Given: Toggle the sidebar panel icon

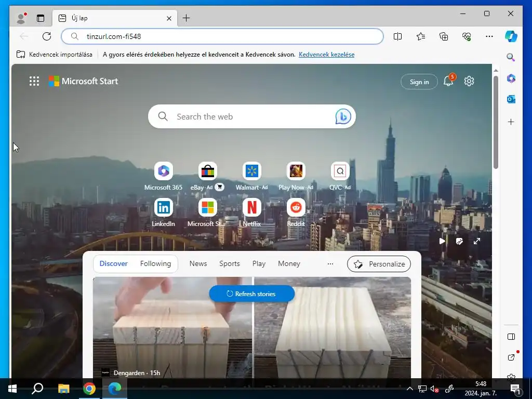Looking at the screenshot, I should pos(511,337).
